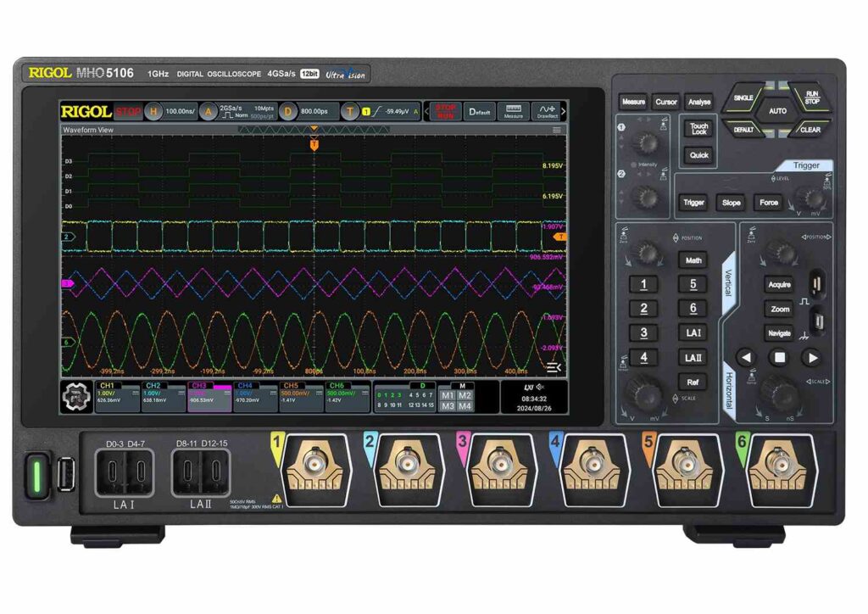Open the Cursor key menu

click(x=666, y=102)
